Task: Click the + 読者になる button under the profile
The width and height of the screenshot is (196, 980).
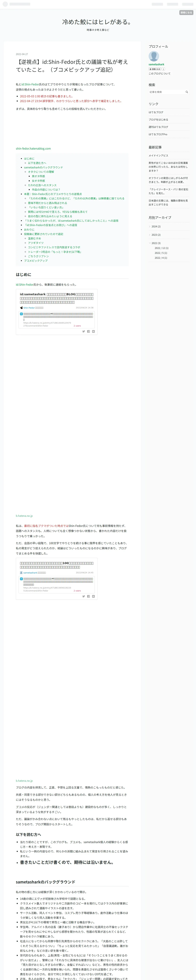Action: 155,69
